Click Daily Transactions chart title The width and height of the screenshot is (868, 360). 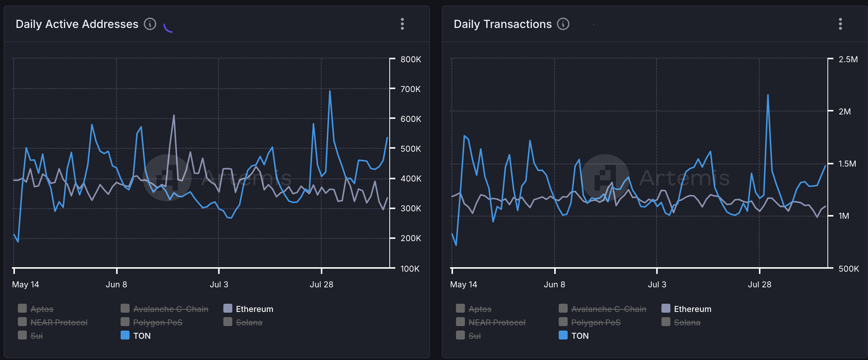[502, 24]
